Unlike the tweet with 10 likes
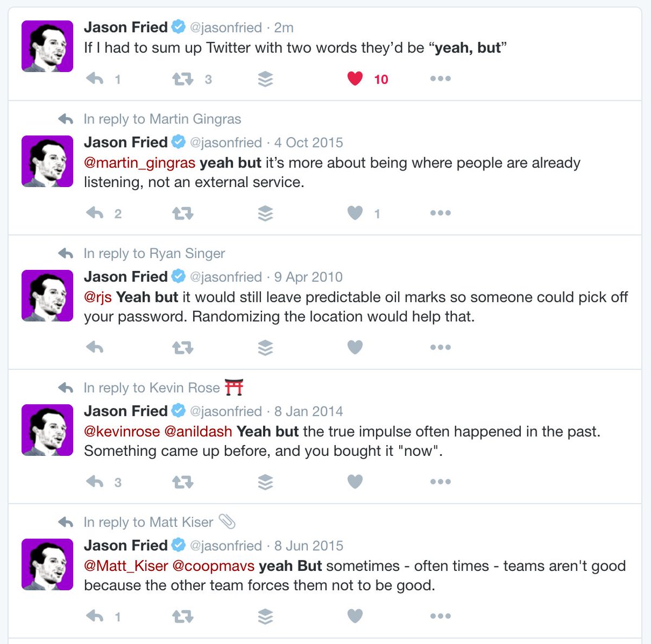 (x=355, y=79)
